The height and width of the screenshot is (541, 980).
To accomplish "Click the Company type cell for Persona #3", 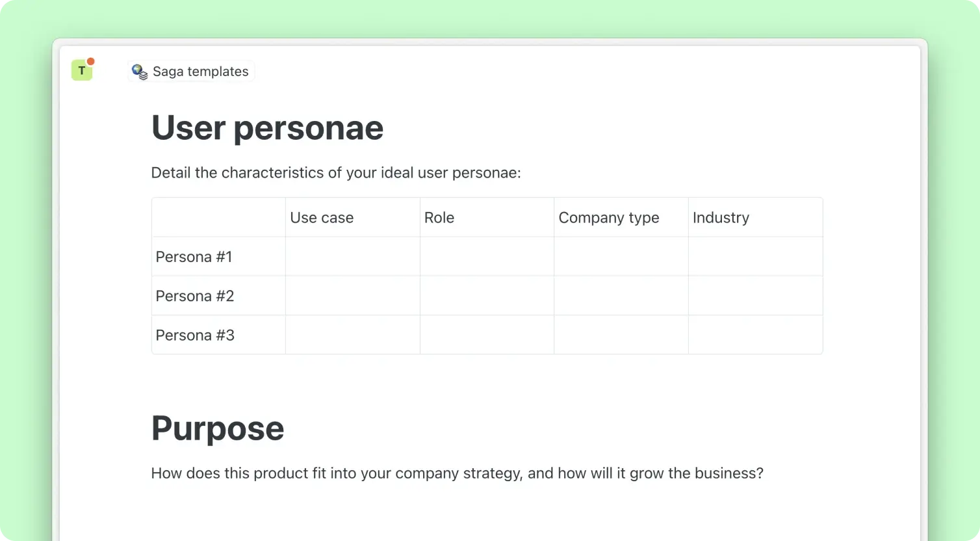I will tap(621, 335).
